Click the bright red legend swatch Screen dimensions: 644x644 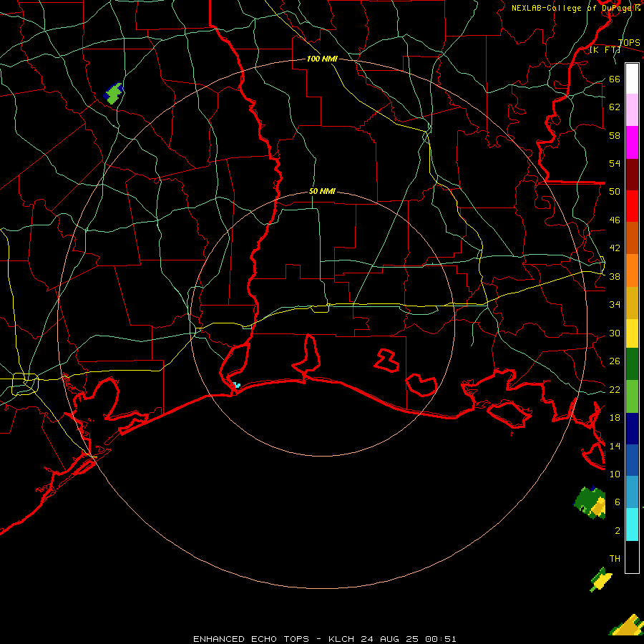pyautogui.click(x=632, y=206)
